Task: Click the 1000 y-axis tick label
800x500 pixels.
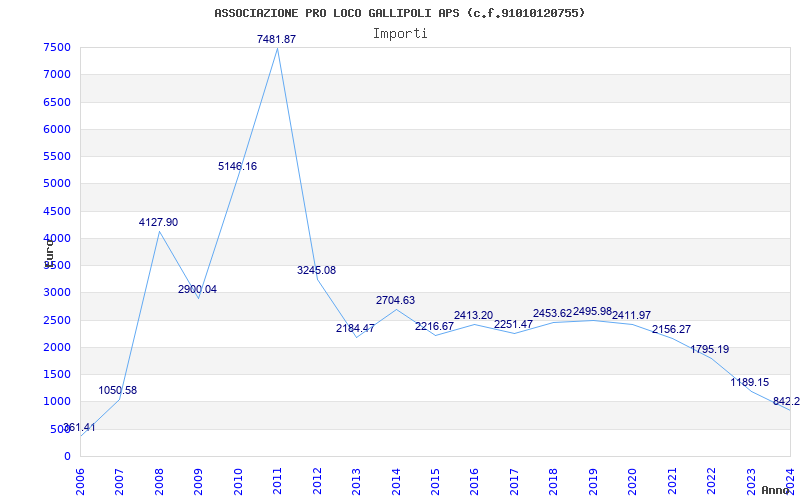Action: tap(57, 402)
